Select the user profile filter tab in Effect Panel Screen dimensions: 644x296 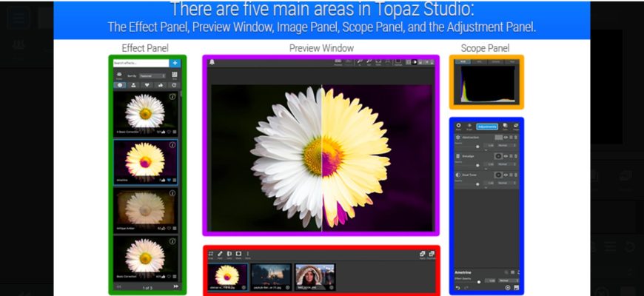point(133,85)
